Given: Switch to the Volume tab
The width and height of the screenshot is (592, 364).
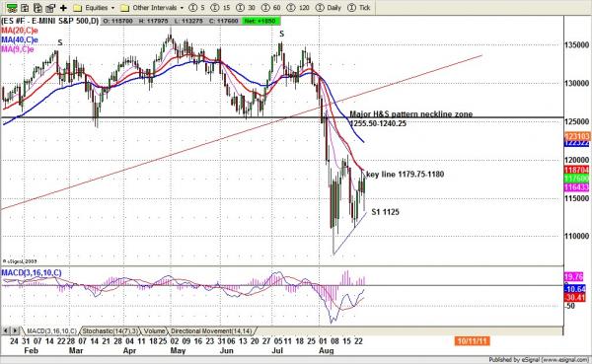Looking at the screenshot, I should 155,331.
